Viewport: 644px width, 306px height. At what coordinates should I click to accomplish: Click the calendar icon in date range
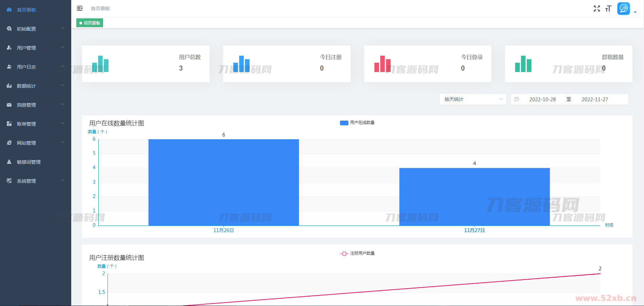[517, 99]
